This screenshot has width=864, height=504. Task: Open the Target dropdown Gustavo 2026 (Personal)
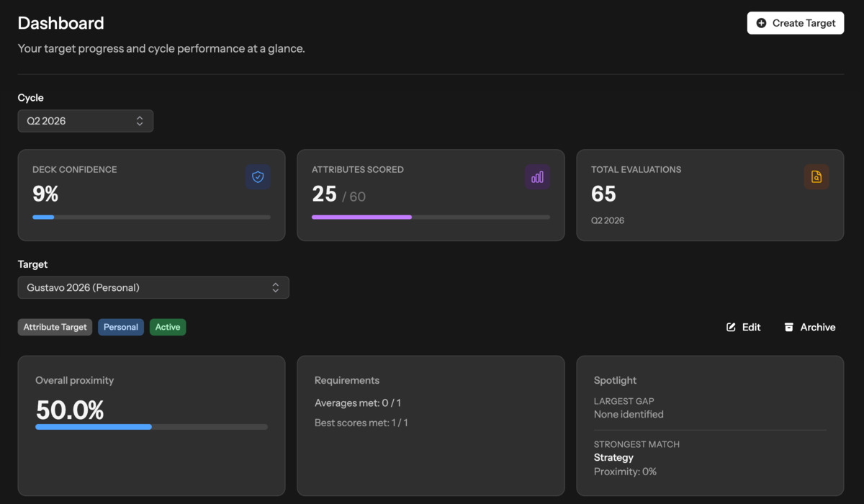point(153,287)
